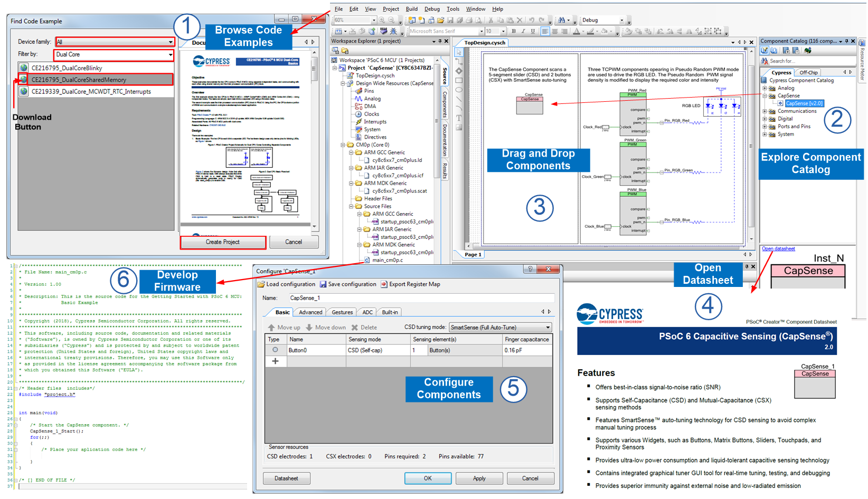Select the wire drawing tool
Viewport: 868px width, 499px height.
point(459,62)
